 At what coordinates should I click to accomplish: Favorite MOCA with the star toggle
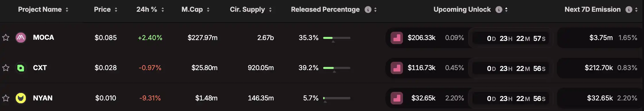tap(6, 37)
